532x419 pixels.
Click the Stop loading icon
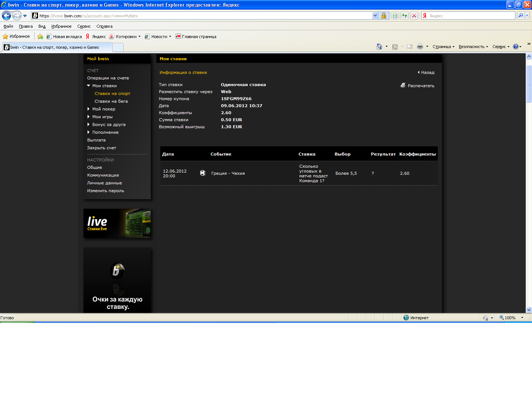click(414, 16)
